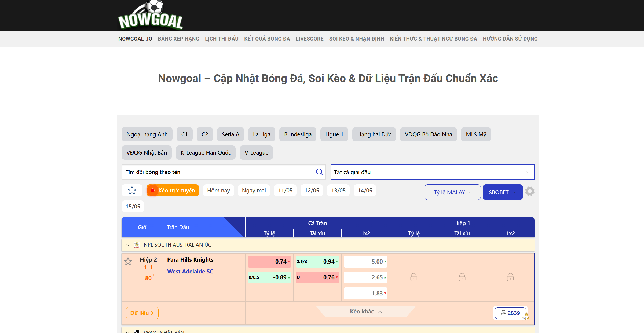This screenshot has width=644, height=333.
Task: Switch to the Hôm nay tab
Action: [x=218, y=191]
